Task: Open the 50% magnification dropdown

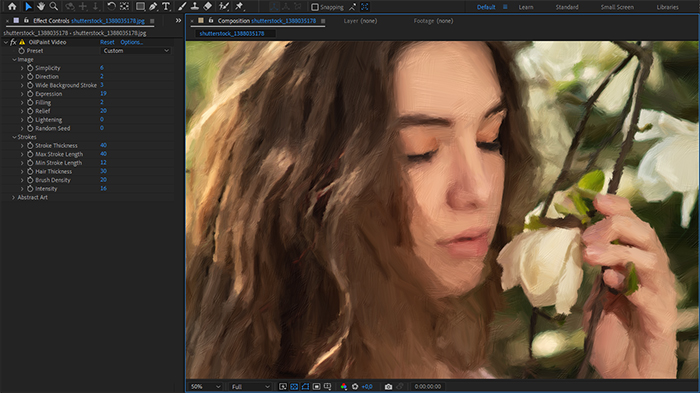Action: [x=205, y=386]
